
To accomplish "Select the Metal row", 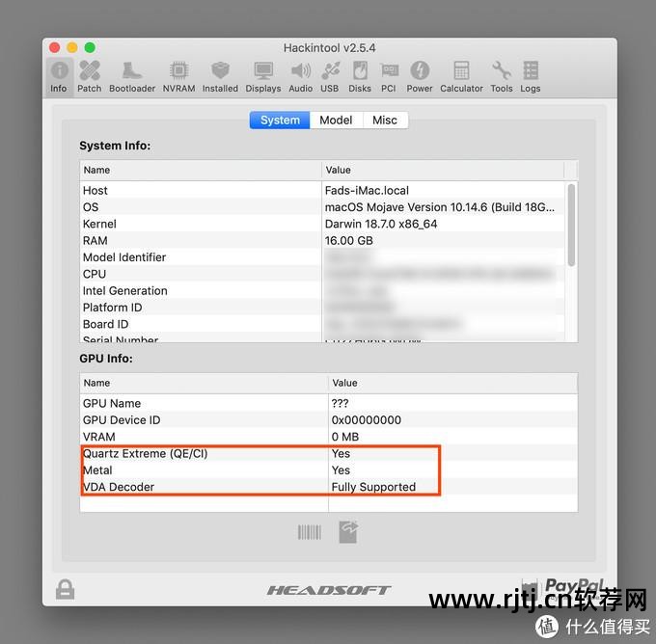I will coord(329,470).
